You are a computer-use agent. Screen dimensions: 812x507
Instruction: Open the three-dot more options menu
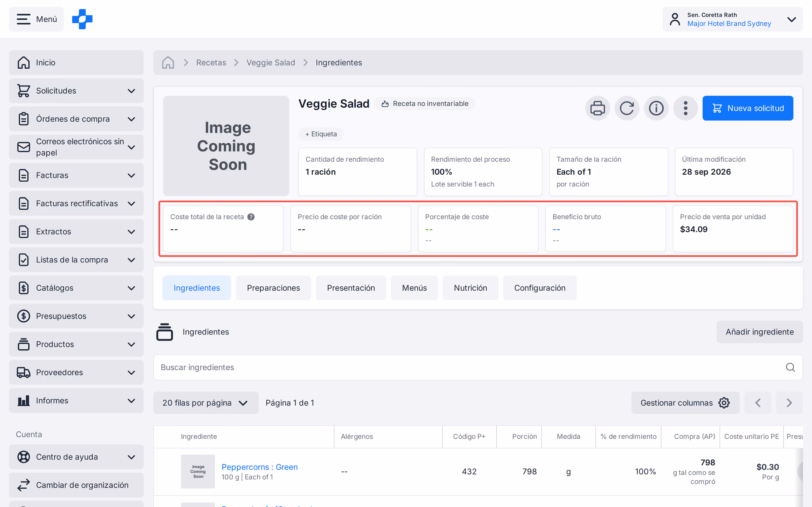686,108
